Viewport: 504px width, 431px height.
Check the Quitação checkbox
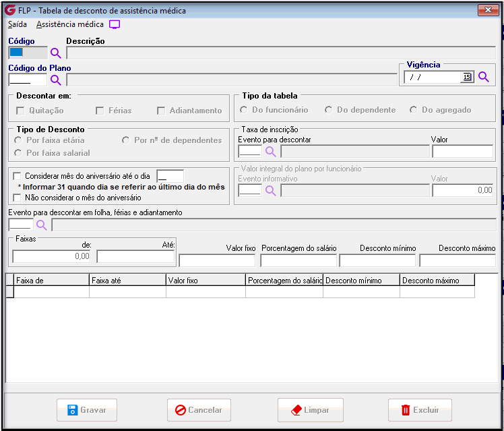point(20,111)
